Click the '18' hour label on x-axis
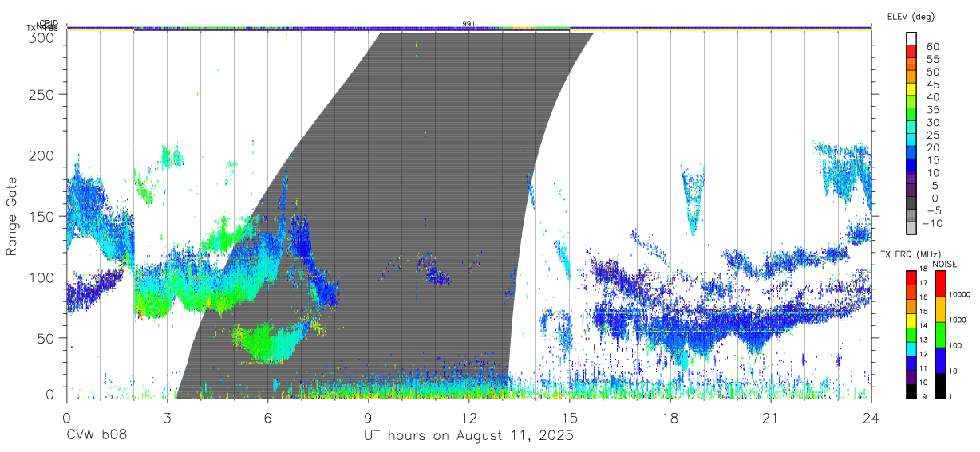This screenshot has height=452, width=980. click(x=670, y=417)
